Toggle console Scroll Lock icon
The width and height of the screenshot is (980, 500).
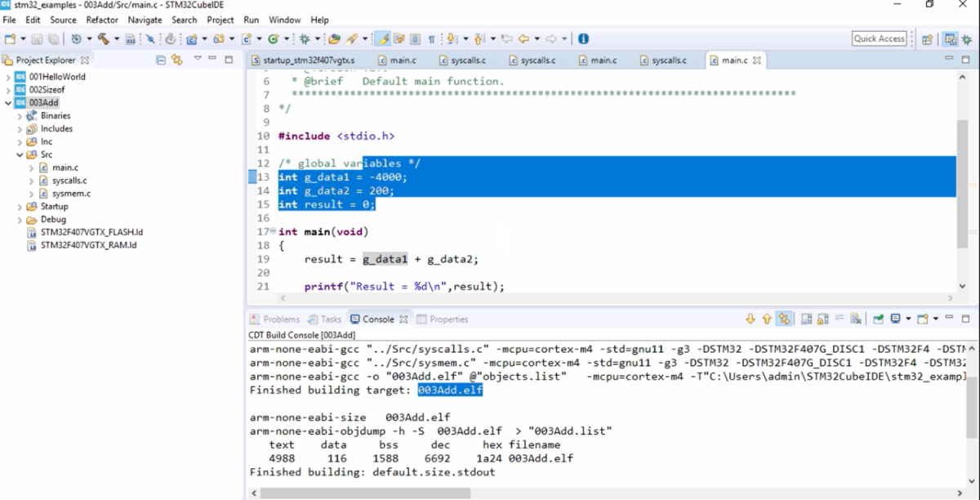point(822,319)
